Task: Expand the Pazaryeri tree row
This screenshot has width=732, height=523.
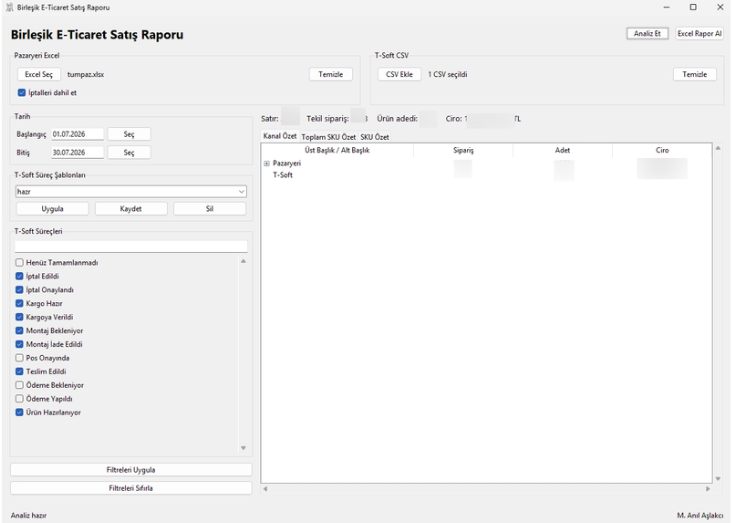Action: 267,163
